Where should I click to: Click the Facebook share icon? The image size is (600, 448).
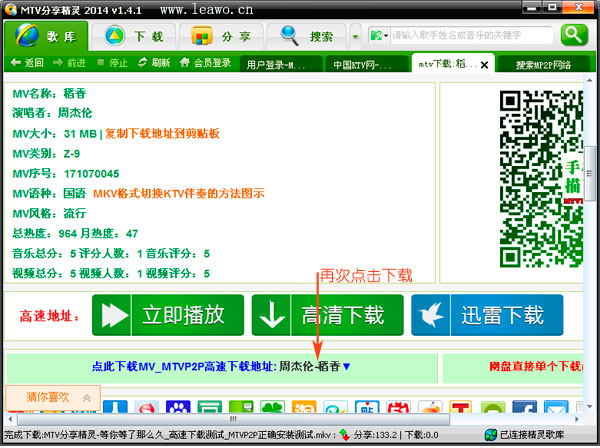click(524, 407)
